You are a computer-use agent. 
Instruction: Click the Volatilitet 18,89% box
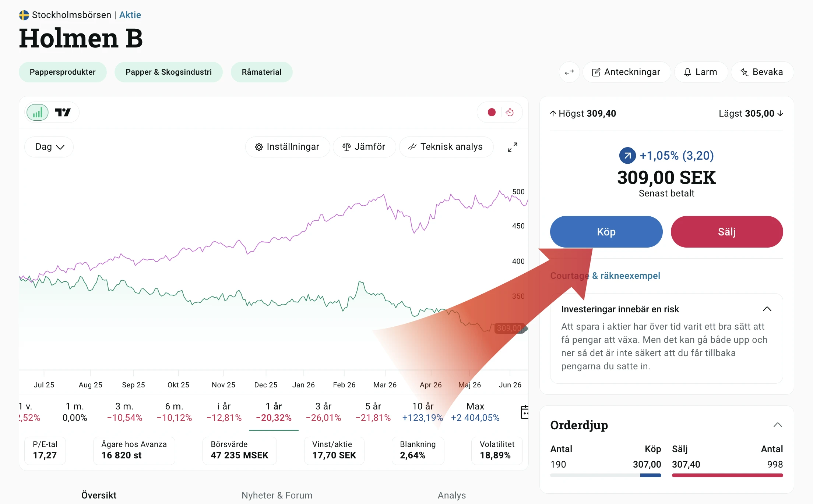[x=497, y=450]
